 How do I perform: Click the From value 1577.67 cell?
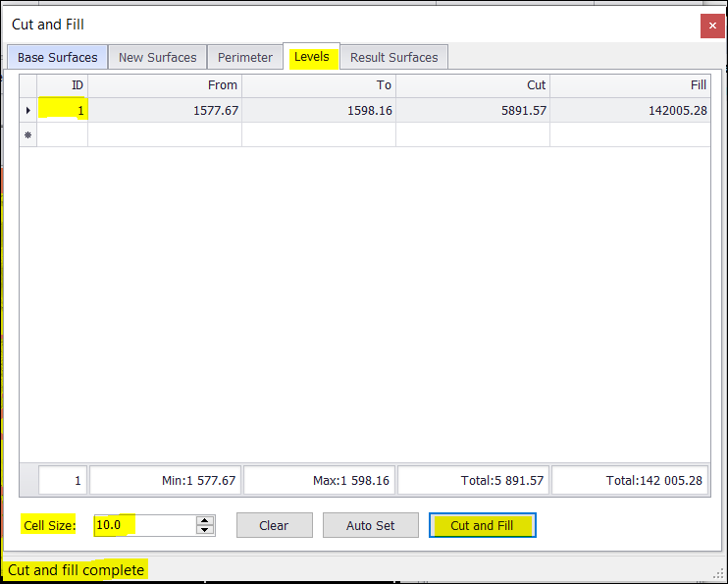pos(165,110)
